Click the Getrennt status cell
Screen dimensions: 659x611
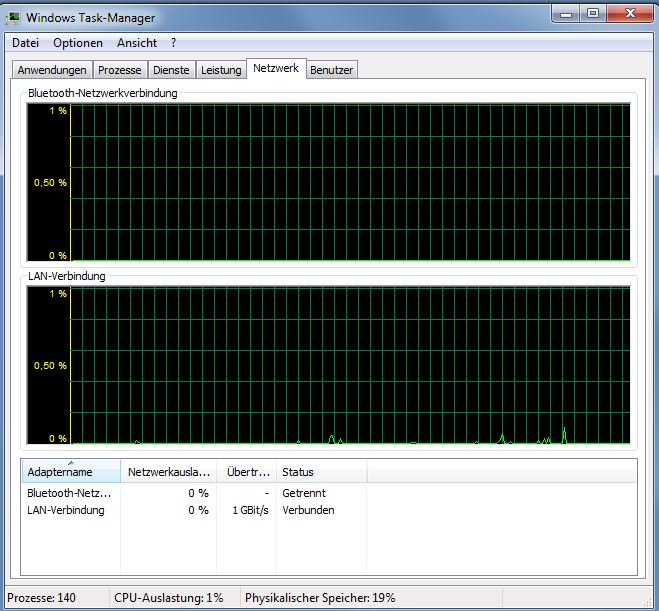[x=304, y=493]
